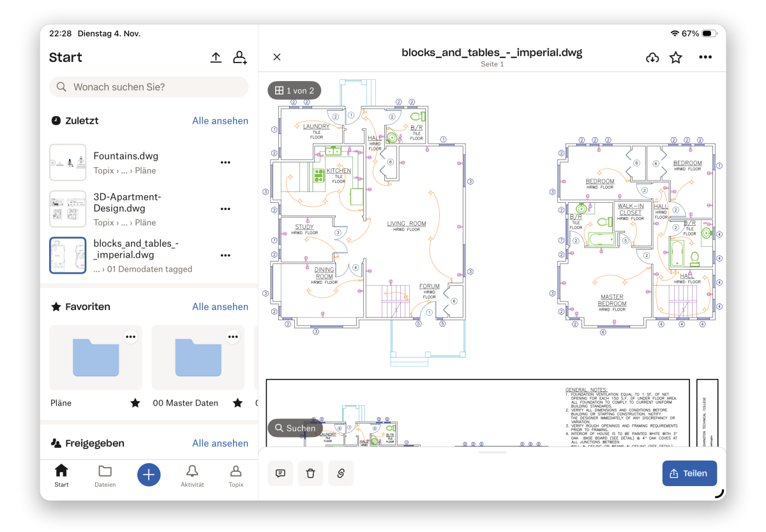The image size is (766, 532).
Task: Toggle favorite star for Pläne
Action: [135, 403]
